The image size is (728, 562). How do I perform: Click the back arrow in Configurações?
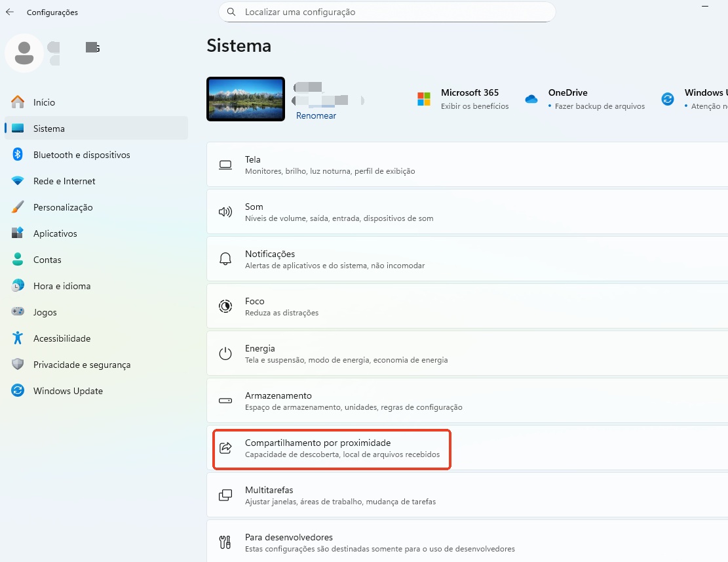tap(9, 12)
